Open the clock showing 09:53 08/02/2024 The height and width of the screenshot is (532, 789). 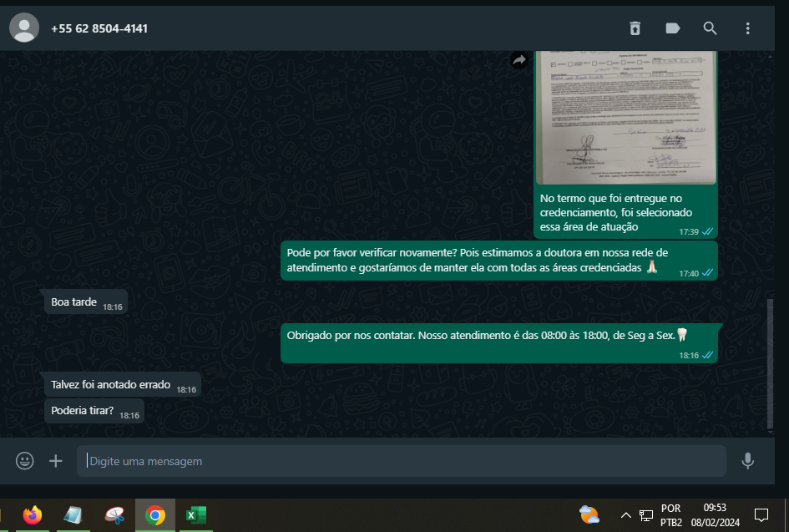point(715,515)
